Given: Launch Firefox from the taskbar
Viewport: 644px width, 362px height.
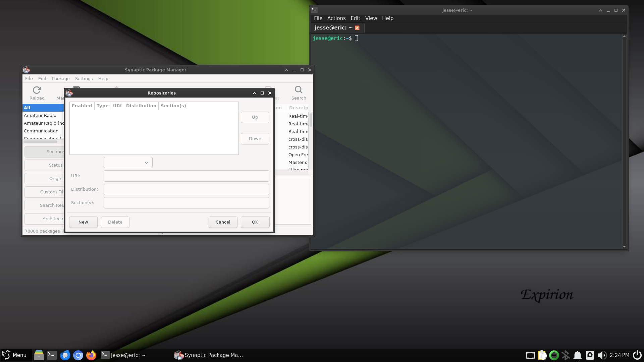Looking at the screenshot, I should click(x=91, y=355).
